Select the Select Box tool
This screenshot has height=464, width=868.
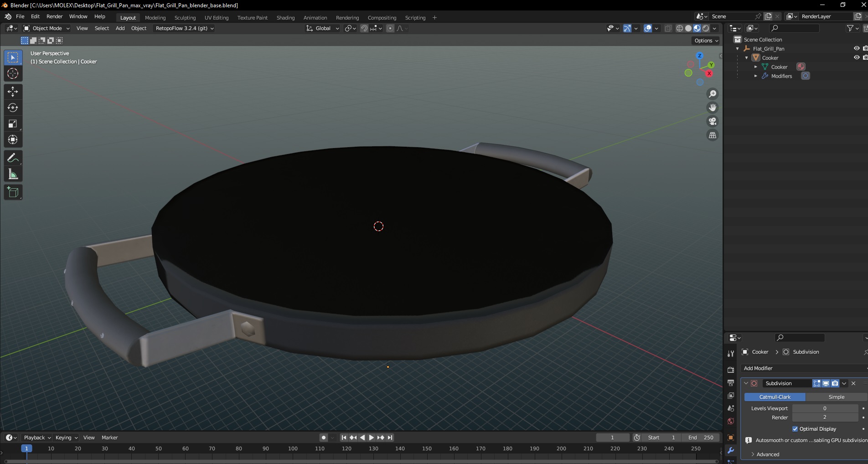pyautogui.click(x=13, y=57)
